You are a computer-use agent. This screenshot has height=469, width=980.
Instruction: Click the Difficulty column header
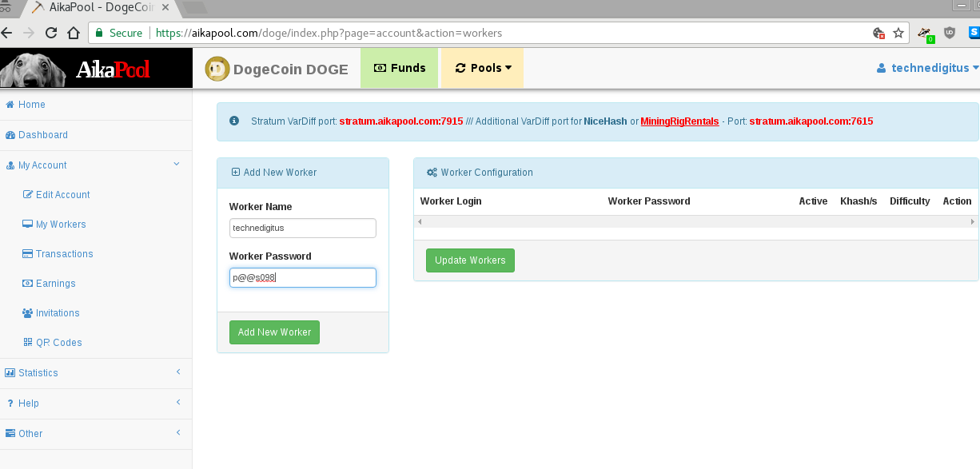[x=910, y=201]
